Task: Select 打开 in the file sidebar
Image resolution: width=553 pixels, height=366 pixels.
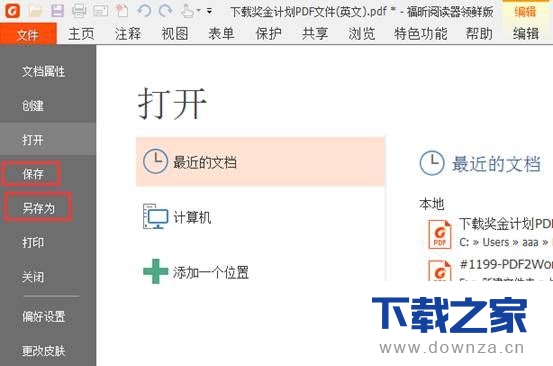Action: click(48, 140)
